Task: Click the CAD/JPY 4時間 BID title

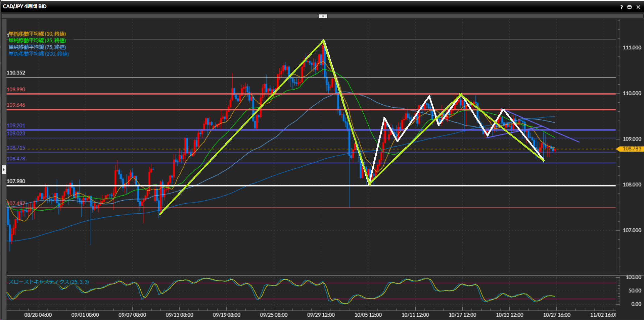Action: coord(25,6)
